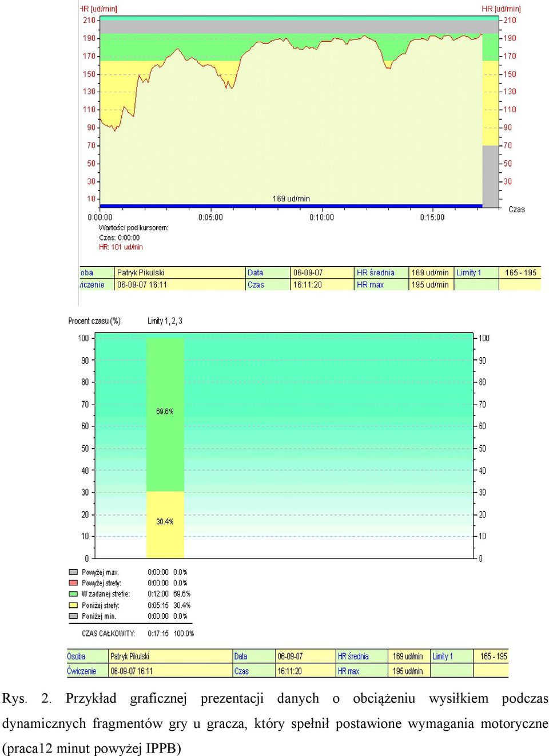Click the 'Limity 1, 2, 3' chart heading
This screenshot has height=756, width=549.
[165, 321]
